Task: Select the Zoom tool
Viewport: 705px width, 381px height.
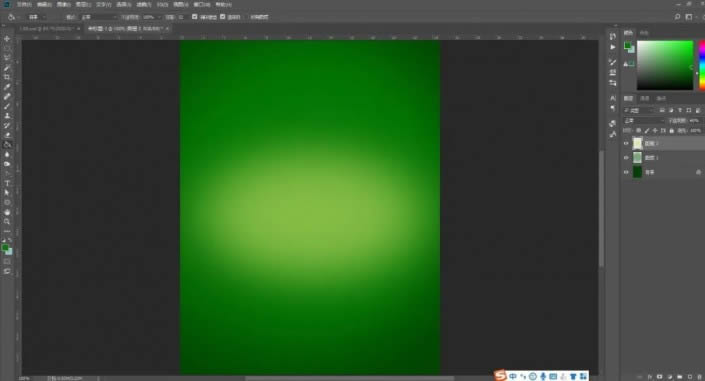Action: coord(7,221)
